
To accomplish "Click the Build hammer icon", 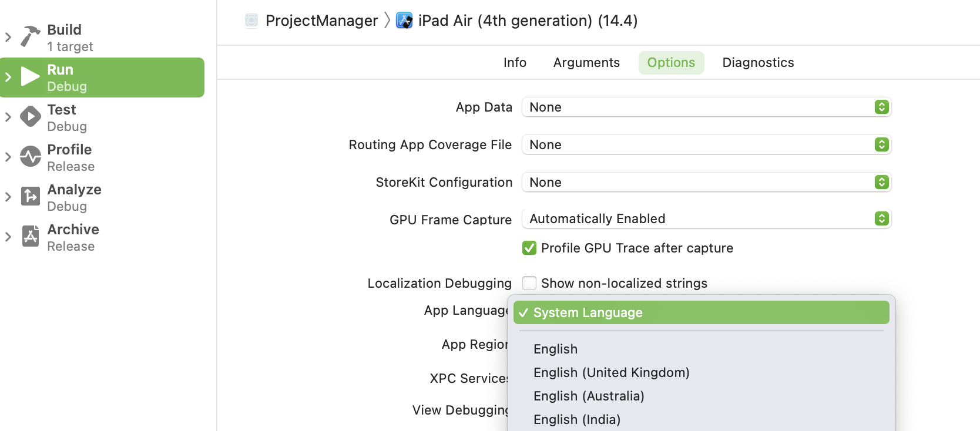I will coord(30,36).
